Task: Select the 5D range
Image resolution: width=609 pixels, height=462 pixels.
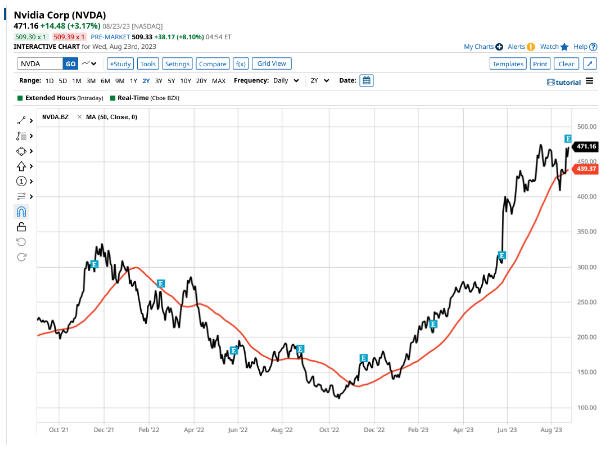Action: click(63, 81)
